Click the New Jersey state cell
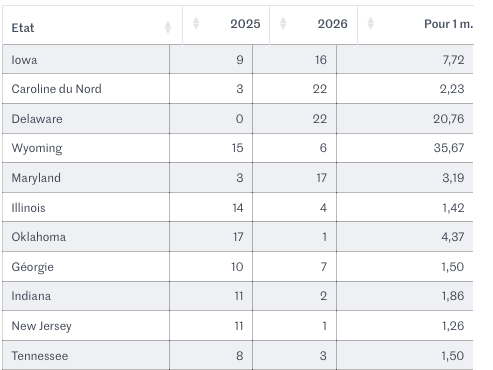 click(x=86, y=326)
